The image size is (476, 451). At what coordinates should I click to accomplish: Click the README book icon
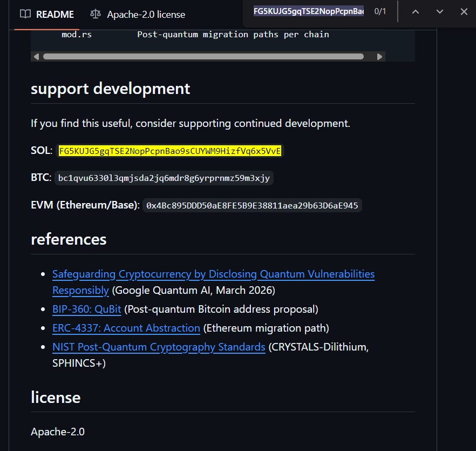[x=25, y=14]
